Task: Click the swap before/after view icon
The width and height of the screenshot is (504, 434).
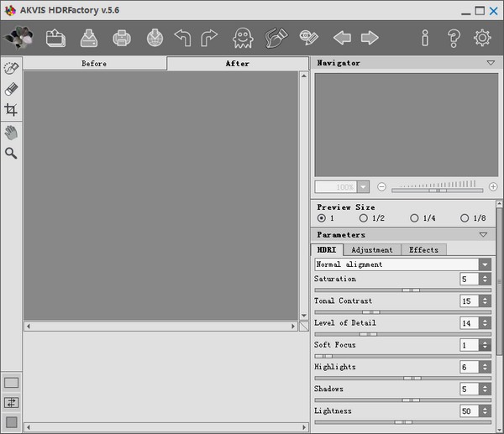Action: click(11, 402)
